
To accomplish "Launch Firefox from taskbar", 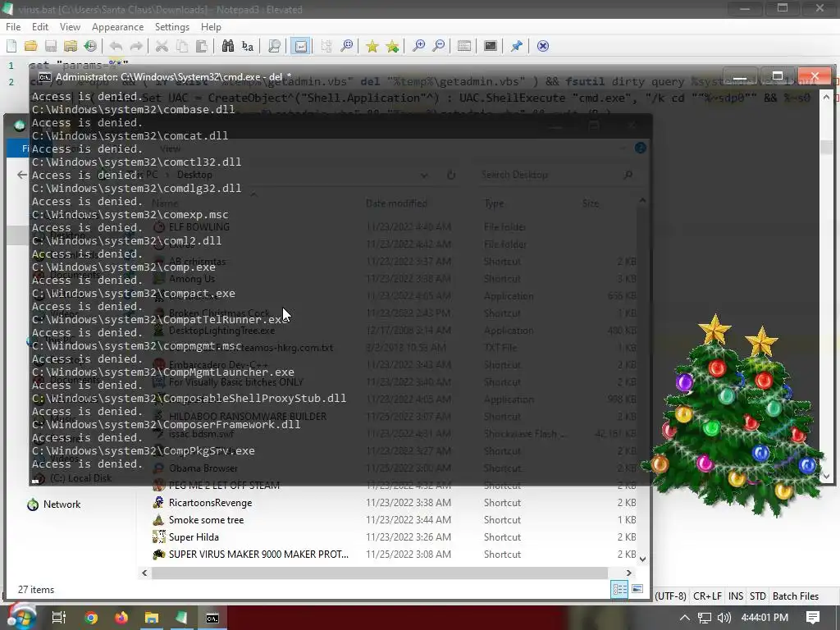I will (121, 618).
